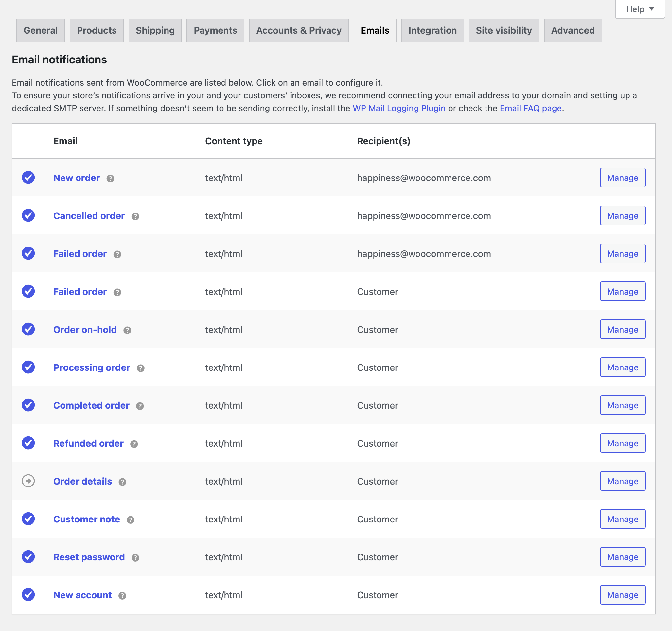Toggle the enabled status for Completed order
This screenshot has height=631, width=672.
coord(28,405)
